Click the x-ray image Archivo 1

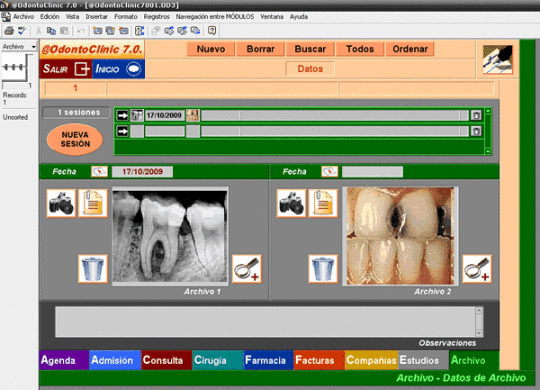170,236
